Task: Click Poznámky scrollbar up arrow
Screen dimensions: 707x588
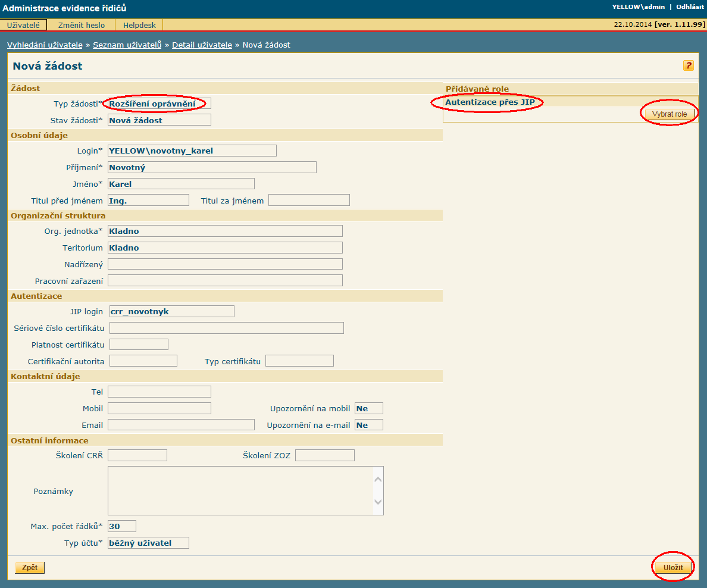Action: point(378,479)
